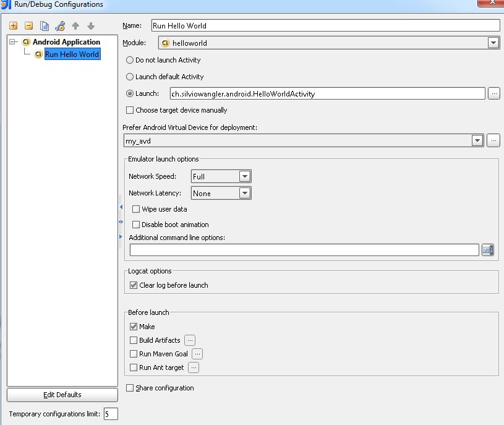Collapse the Android Application tree node

(x=12, y=42)
